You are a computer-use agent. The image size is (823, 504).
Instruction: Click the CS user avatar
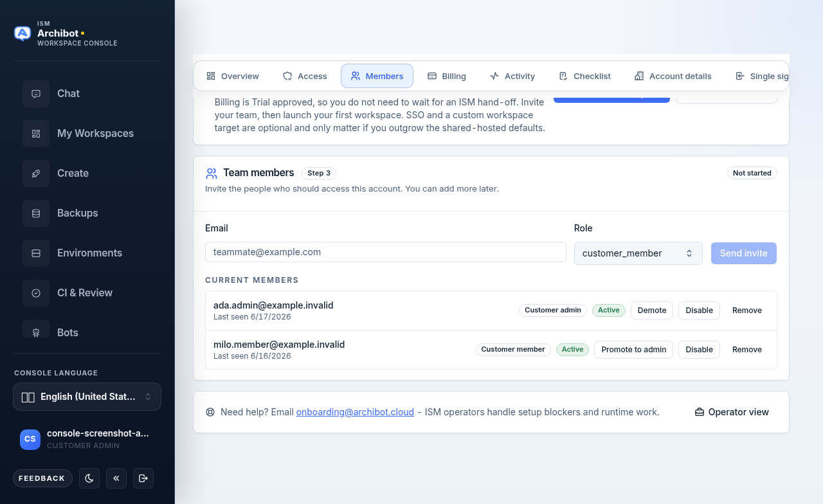pyautogui.click(x=30, y=439)
